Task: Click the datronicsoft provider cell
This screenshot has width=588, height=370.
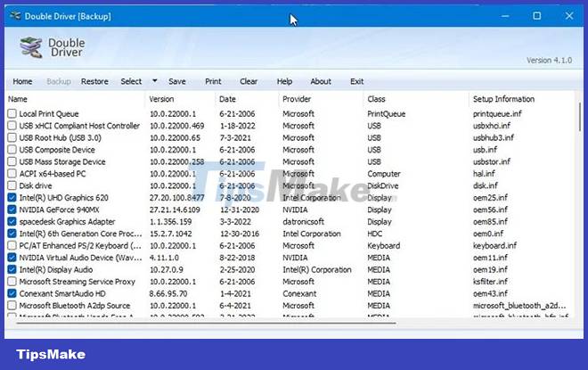Action: [x=304, y=222]
